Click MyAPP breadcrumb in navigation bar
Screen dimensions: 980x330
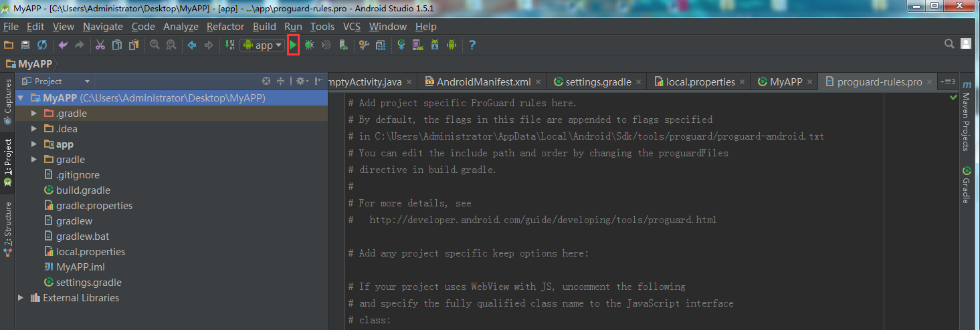coord(35,64)
